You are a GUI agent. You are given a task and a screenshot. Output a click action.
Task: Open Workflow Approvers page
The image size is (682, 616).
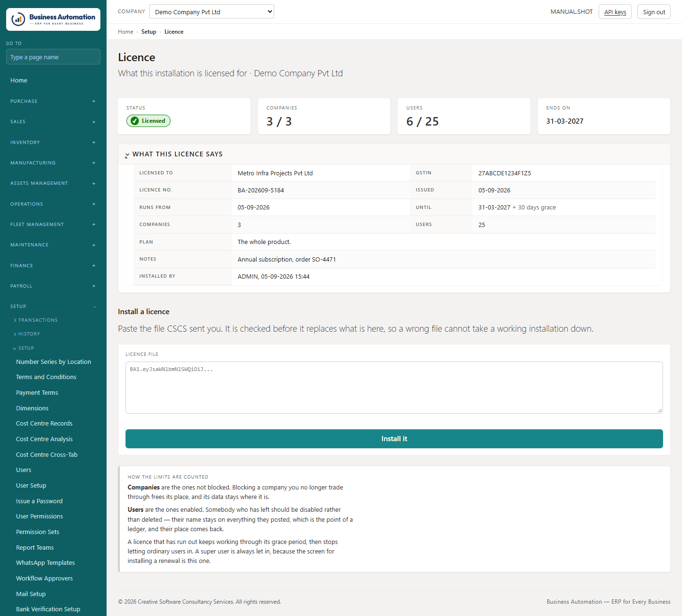[x=45, y=579]
